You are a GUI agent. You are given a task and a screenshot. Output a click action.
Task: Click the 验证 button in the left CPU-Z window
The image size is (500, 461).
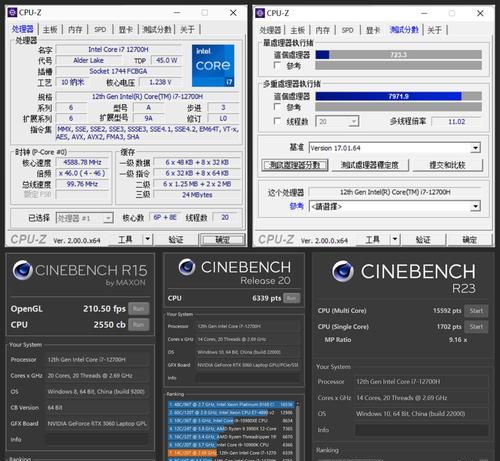[176, 239]
